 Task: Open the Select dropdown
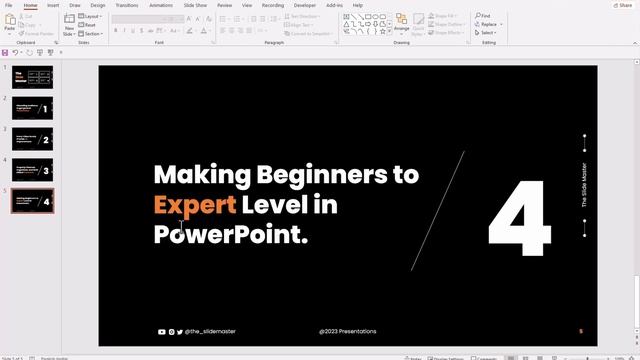pos(486,33)
